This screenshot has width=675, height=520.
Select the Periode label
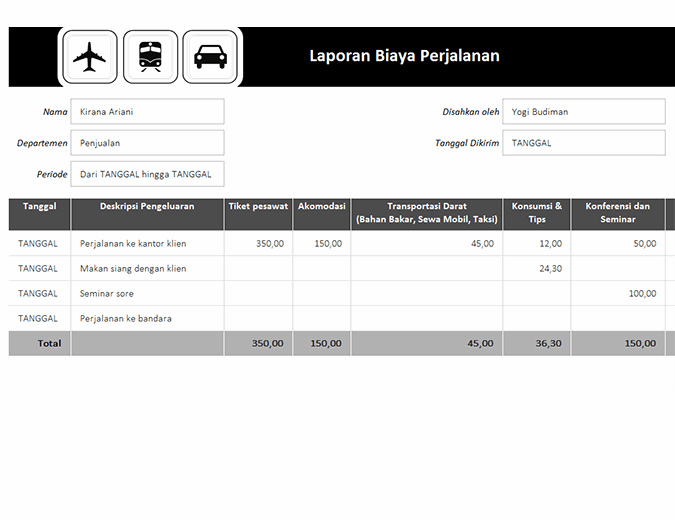[x=52, y=174]
